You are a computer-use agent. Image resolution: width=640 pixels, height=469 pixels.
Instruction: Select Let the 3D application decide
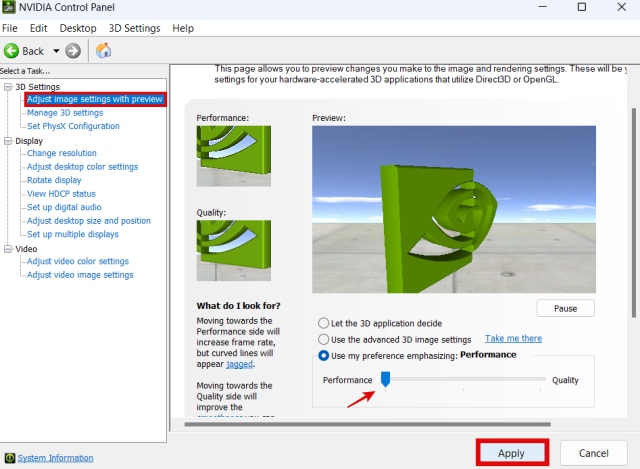(x=323, y=323)
